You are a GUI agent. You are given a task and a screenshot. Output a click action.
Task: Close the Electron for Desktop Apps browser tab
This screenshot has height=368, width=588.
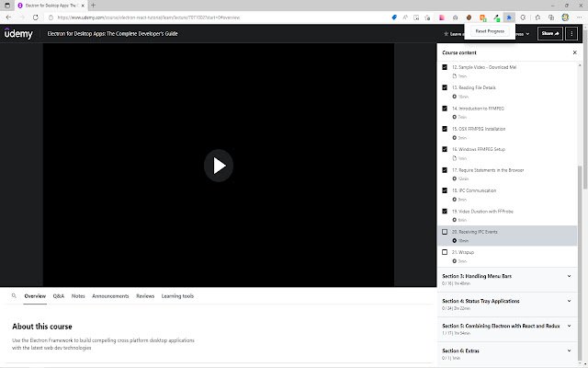tap(83, 6)
